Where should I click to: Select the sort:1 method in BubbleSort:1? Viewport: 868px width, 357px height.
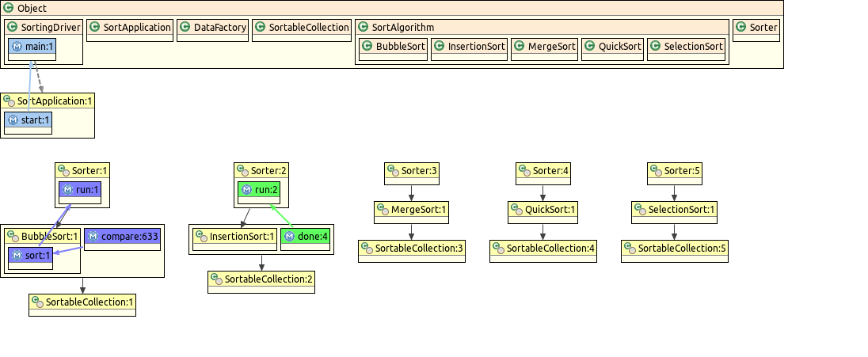(30, 256)
